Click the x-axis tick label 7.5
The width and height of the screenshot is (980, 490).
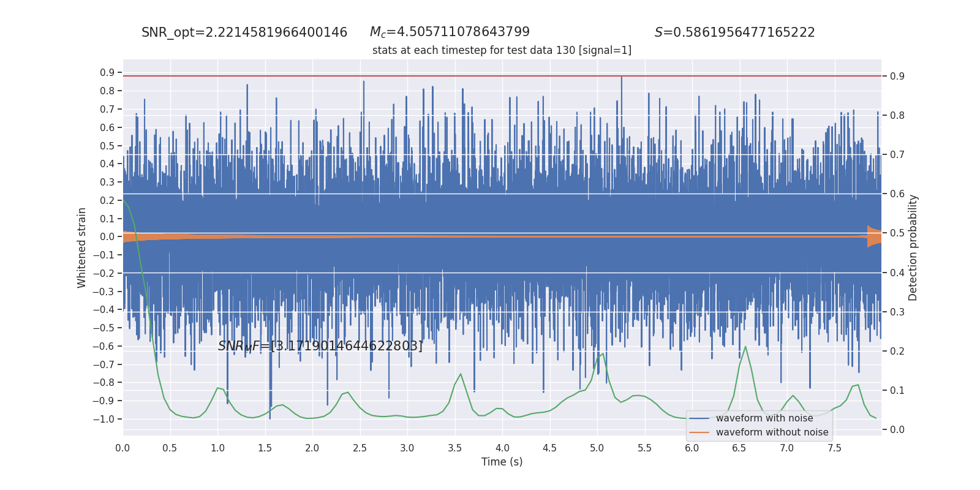(834, 448)
